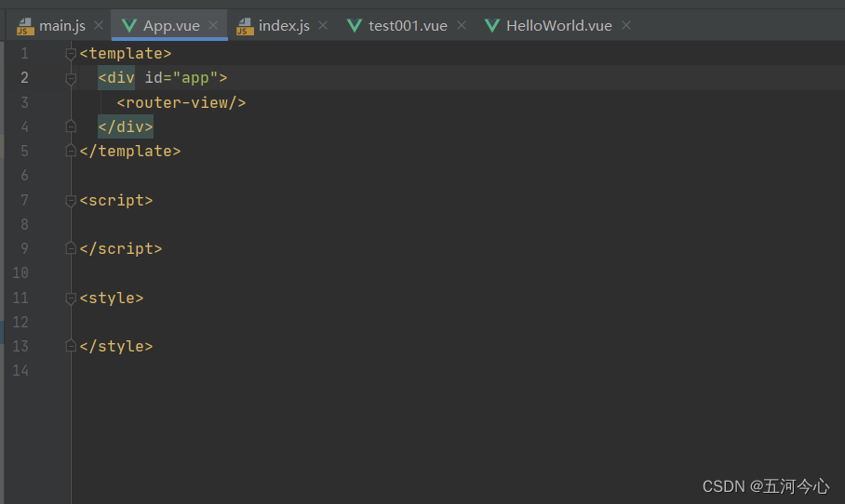Click the <router-view/> tag
Screen dimensions: 845x504
coord(181,102)
